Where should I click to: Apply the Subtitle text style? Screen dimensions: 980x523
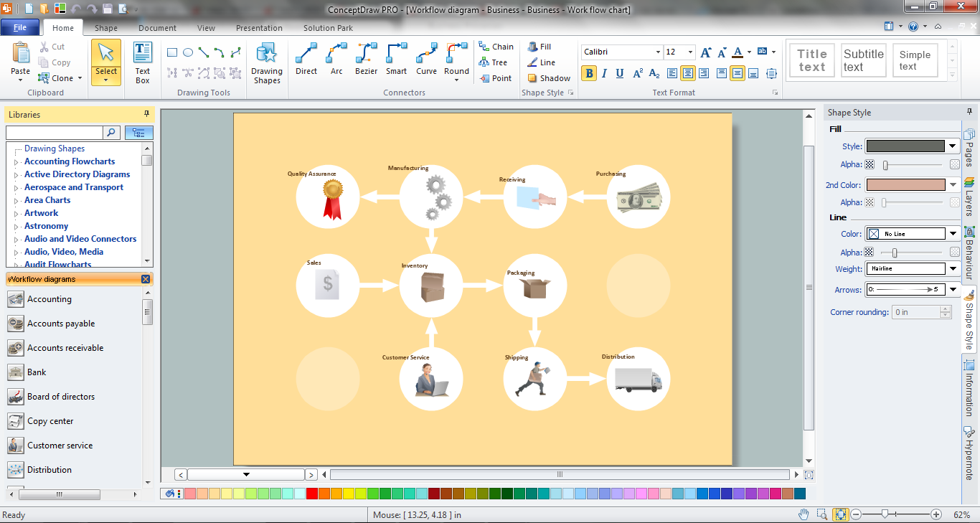(x=864, y=60)
